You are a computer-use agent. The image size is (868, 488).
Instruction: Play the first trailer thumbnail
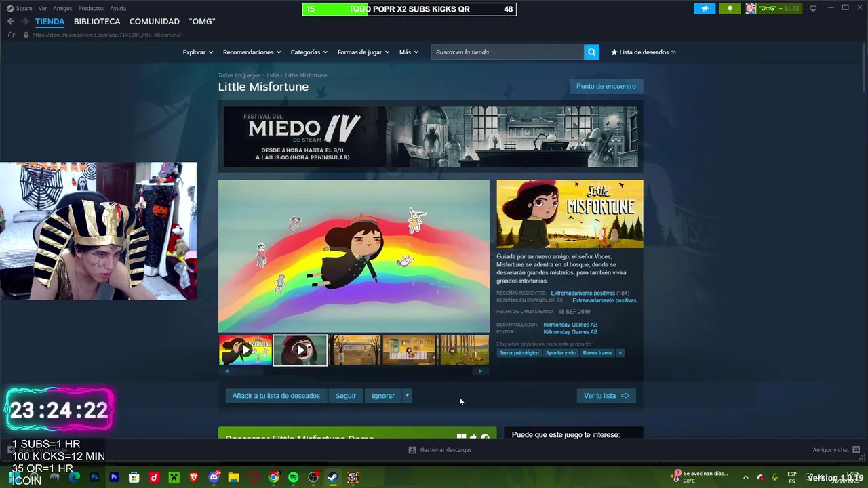[245, 350]
